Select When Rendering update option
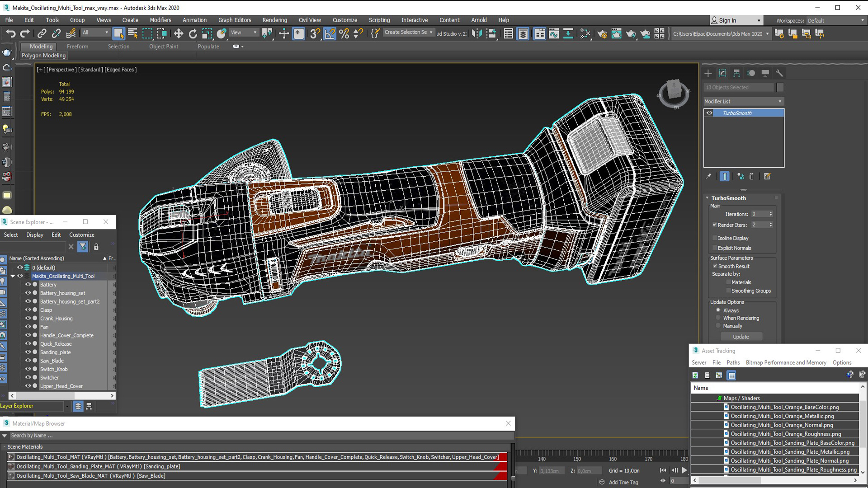 click(718, 318)
